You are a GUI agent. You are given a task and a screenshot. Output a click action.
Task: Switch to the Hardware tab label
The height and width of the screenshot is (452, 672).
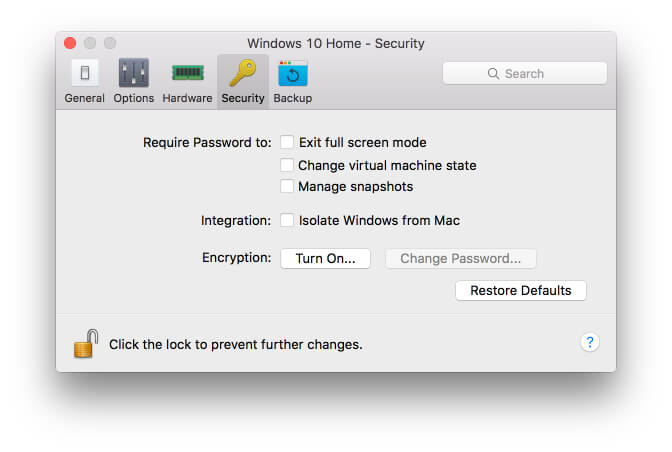187,98
